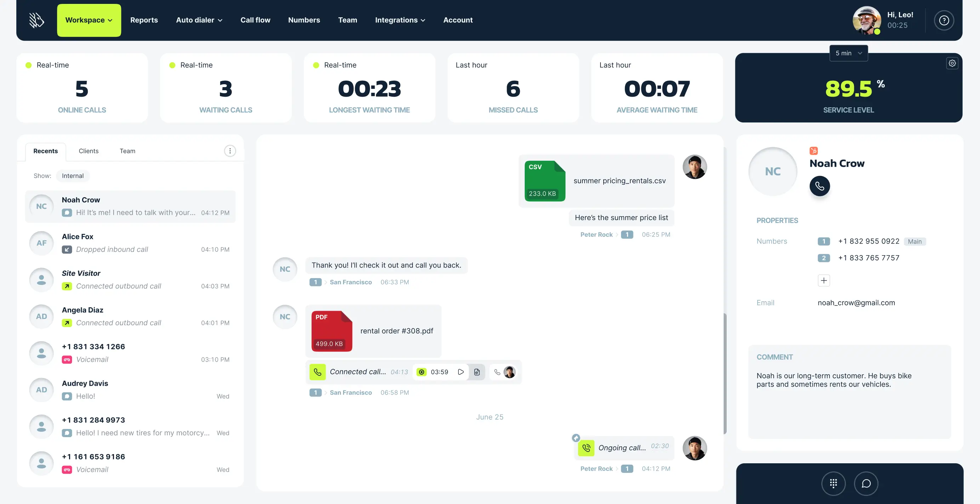Click voicemail icon for +1 161 653 9186
Screen dimensions: 980x504
click(x=67, y=470)
